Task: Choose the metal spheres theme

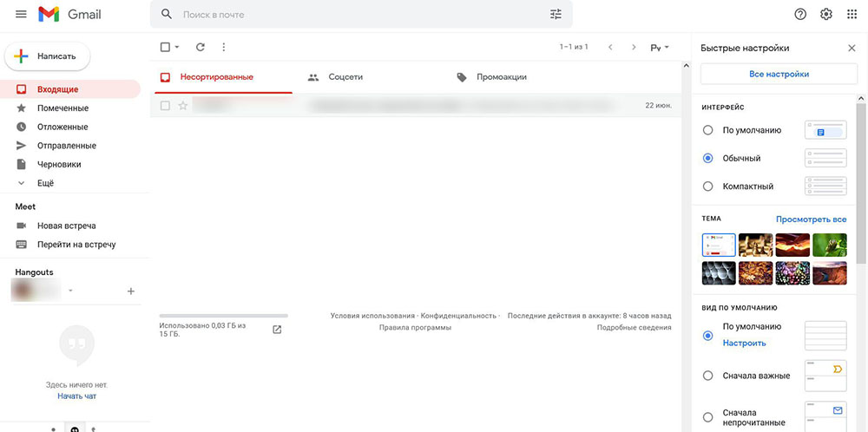Action: [x=719, y=273]
